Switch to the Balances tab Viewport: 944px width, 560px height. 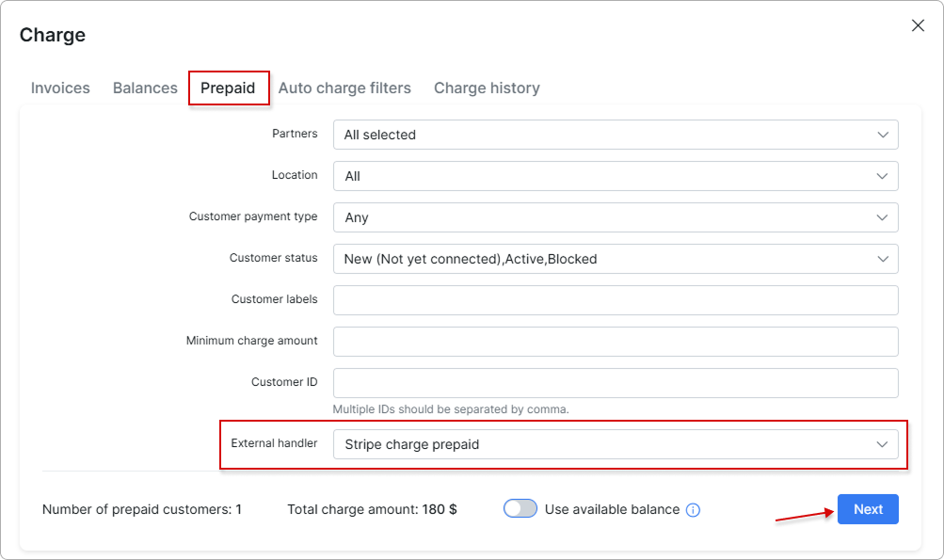pyautogui.click(x=145, y=88)
